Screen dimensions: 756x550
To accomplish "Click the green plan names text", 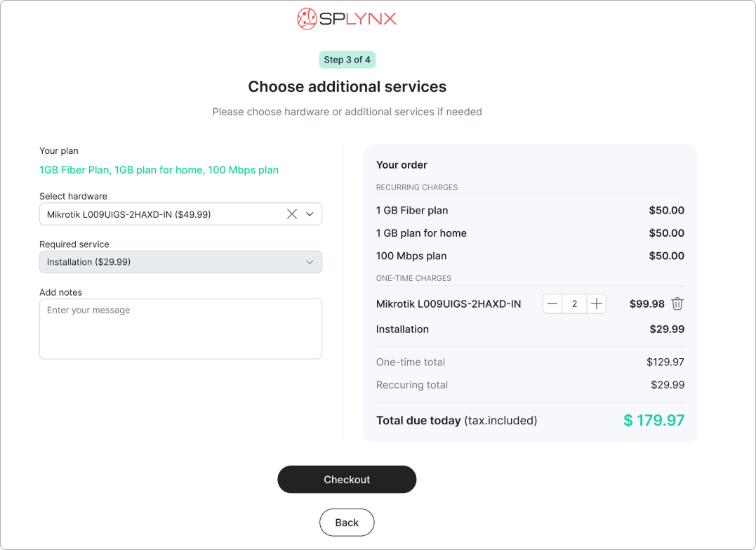I will point(159,170).
